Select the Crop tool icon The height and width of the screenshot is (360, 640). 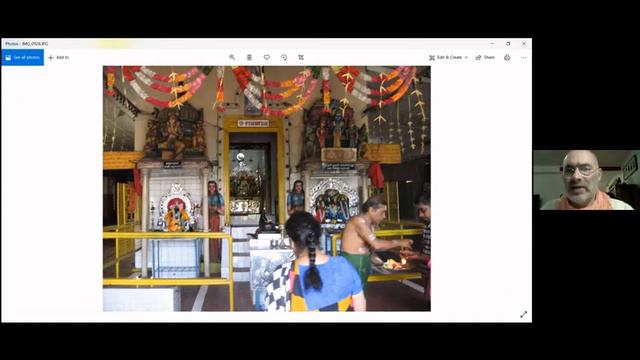301,58
